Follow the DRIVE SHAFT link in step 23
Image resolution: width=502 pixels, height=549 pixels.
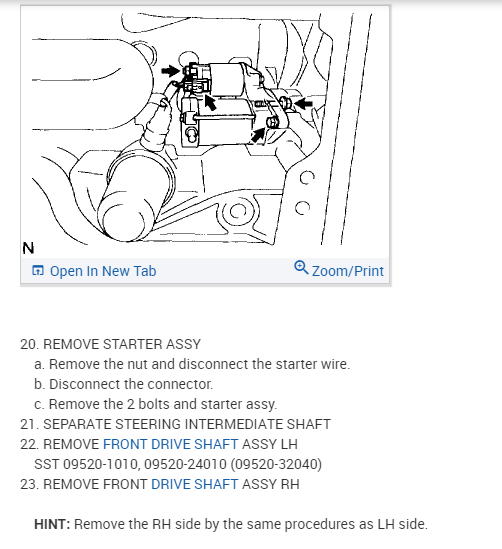tap(195, 484)
